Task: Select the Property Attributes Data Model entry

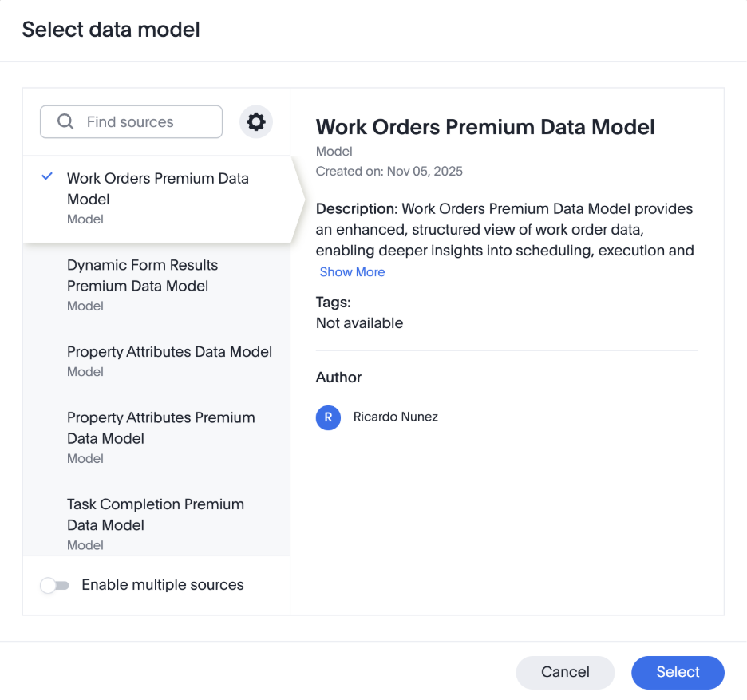Action: (169, 352)
